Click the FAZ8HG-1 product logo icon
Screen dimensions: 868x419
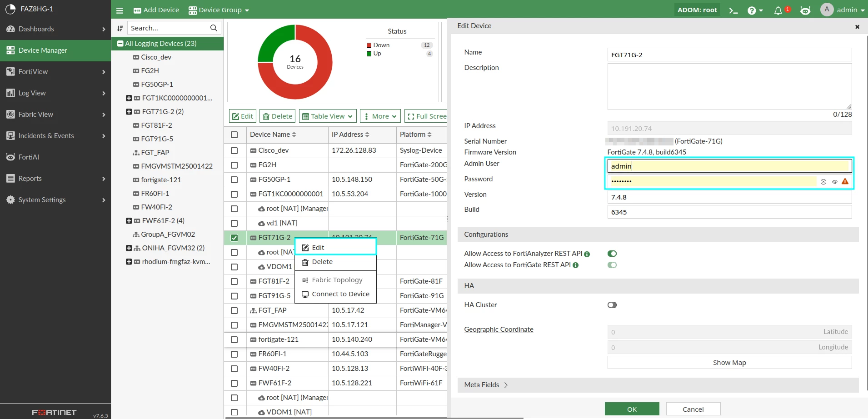point(10,9)
